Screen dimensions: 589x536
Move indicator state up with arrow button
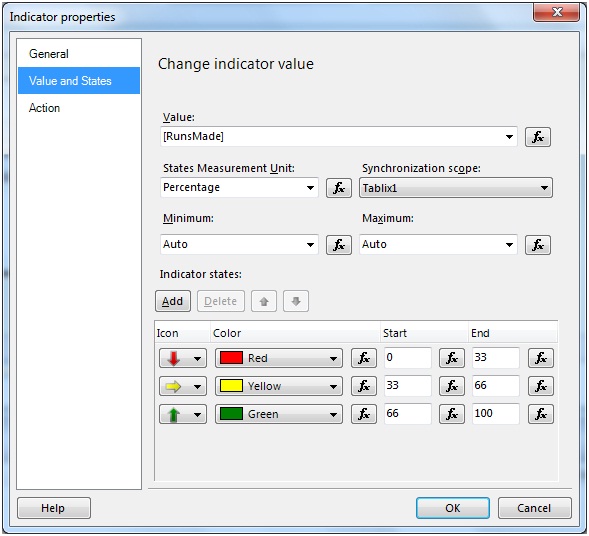(x=264, y=301)
